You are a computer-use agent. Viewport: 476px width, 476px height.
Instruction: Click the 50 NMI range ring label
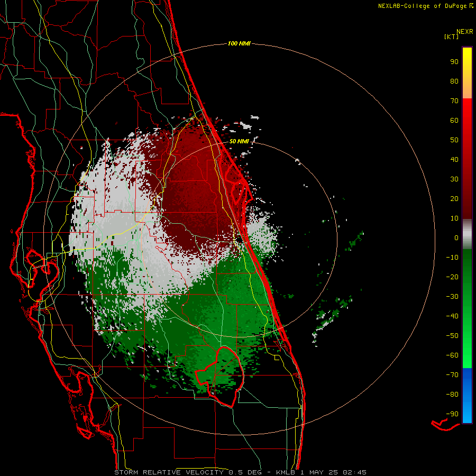pos(239,141)
